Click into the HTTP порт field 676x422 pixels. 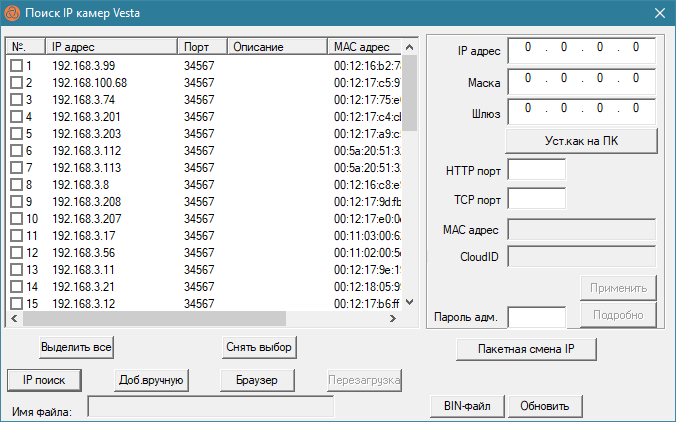[x=536, y=169]
